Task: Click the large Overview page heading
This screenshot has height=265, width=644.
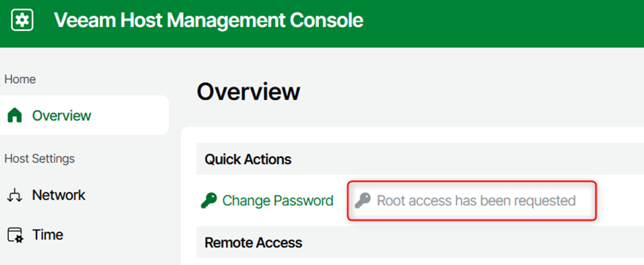Action: pyautogui.click(x=248, y=92)
